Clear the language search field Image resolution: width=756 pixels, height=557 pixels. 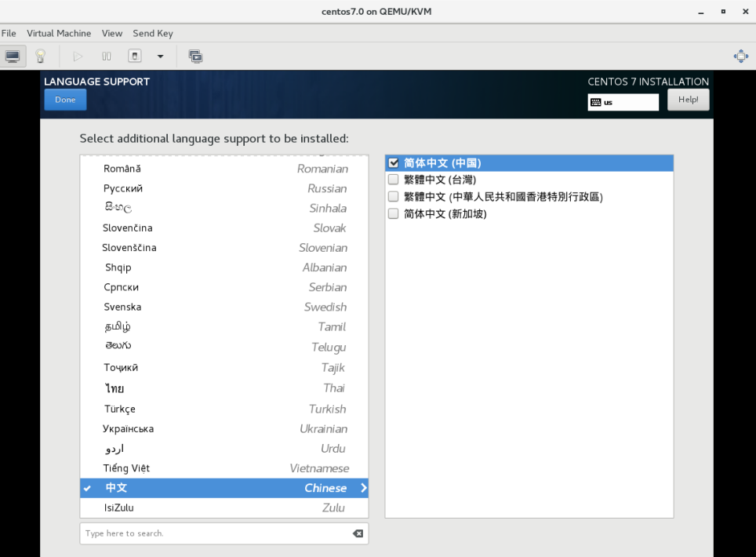click(358, 533)
